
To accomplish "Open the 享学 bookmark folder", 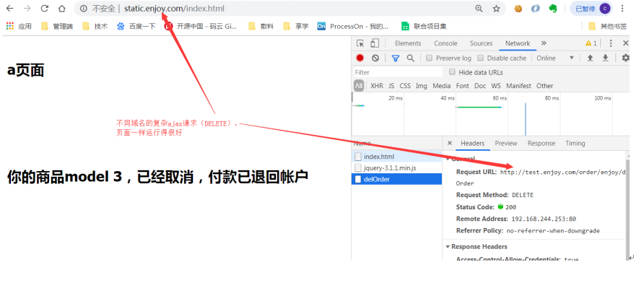I will (296, 26).
